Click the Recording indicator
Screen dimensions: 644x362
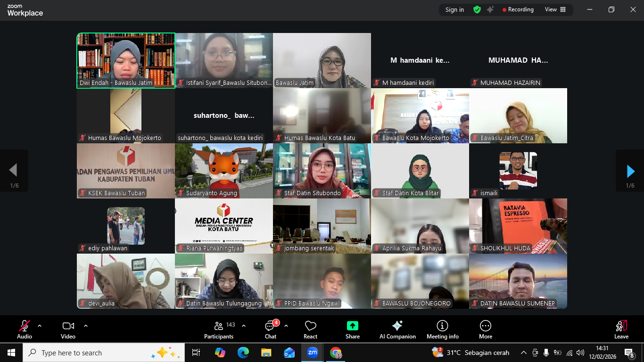coord(518,9)
